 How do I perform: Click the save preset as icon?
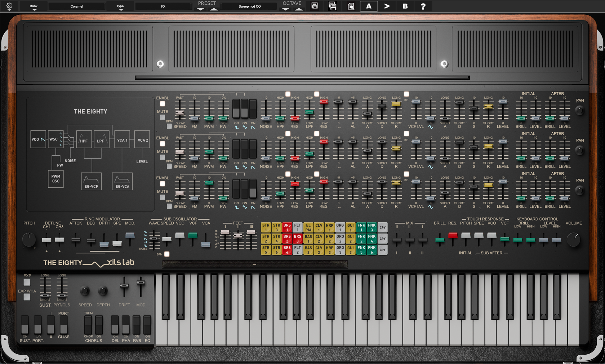tap(332, 6)
